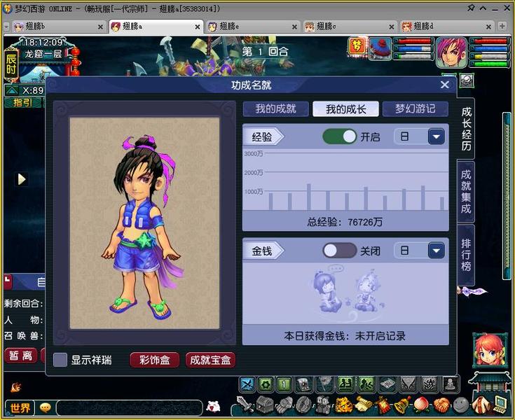This screenshot has width=515, height=420.
Task: Click the 暂离 button
Action: point(21,356)
